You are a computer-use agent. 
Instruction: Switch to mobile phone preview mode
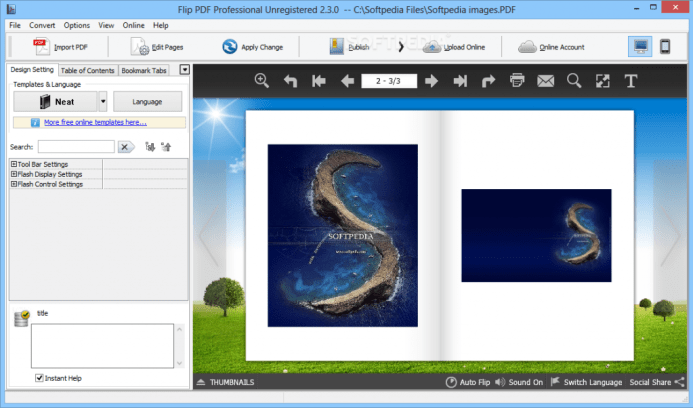pyautogui.click(x=665, y=46)
